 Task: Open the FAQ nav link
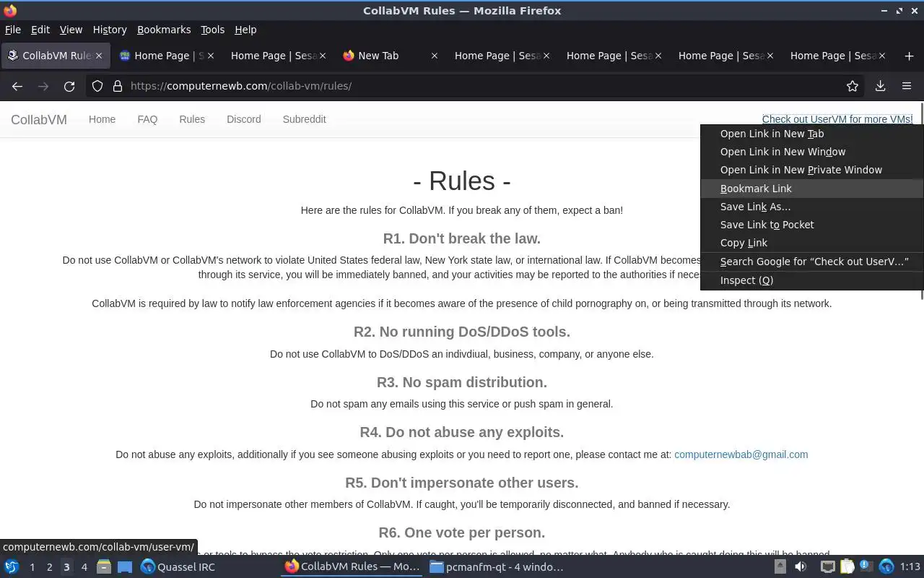click(147, 119)
